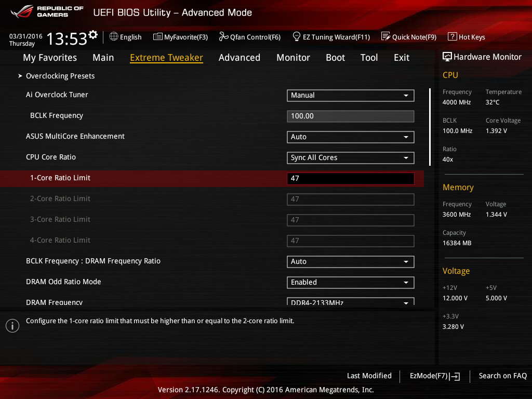
Task: Launch the EZ Tuning Wizard
Action: click(x=331, y=37)
